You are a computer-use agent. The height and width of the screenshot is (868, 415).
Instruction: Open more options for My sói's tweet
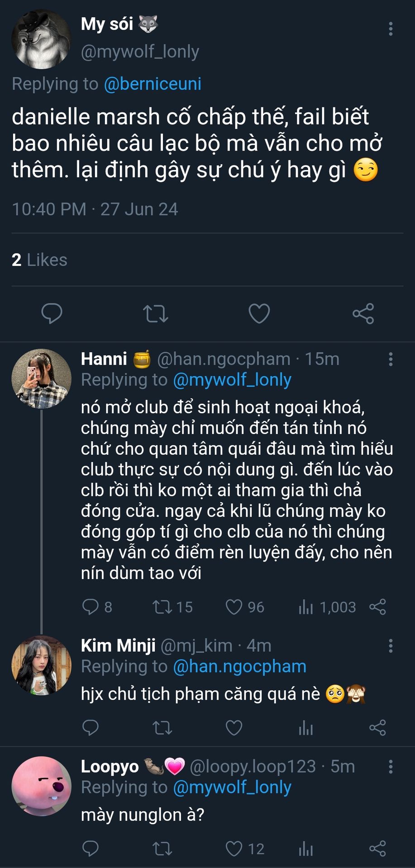pos(391,29)
